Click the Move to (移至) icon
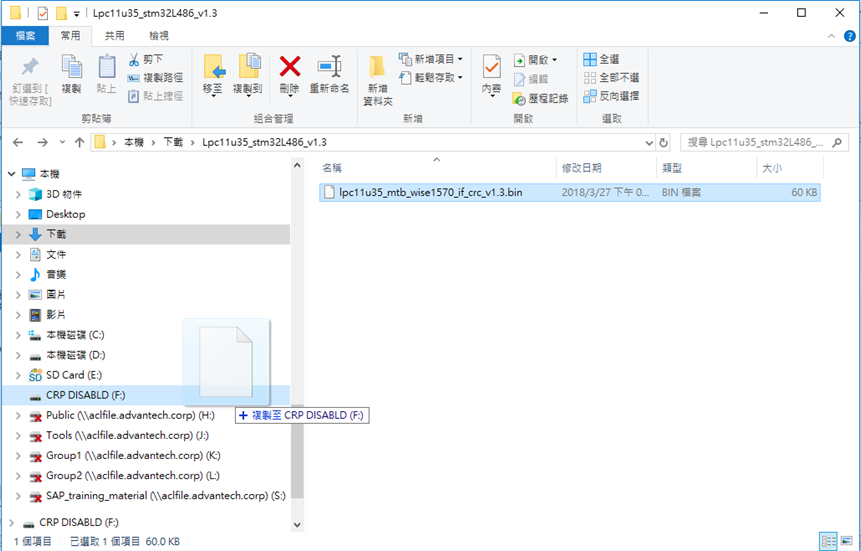Screen dimensions: 861x551 (213, 68)
